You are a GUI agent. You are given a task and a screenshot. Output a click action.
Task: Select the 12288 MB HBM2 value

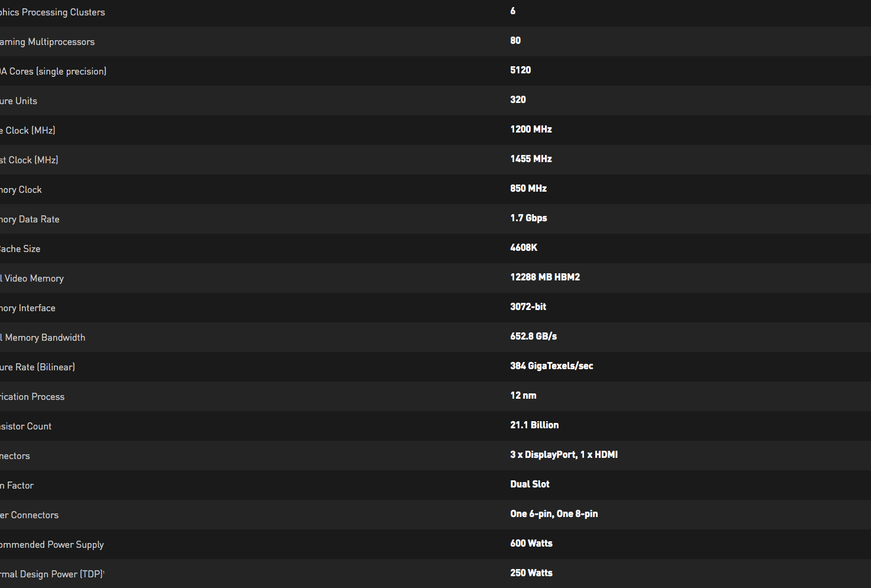point(545,277)
